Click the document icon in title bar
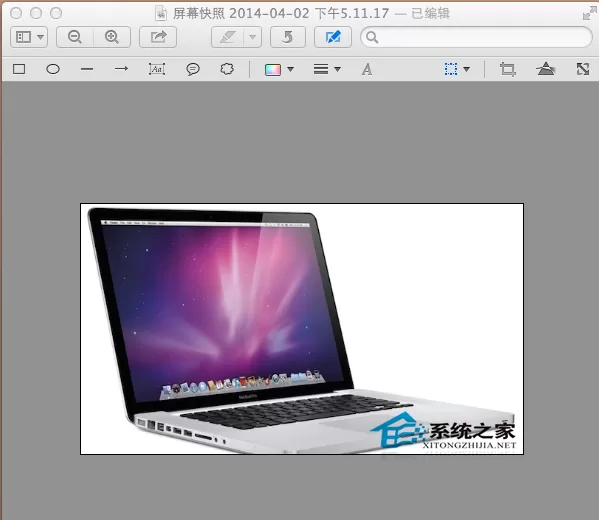 click(161, 13)
